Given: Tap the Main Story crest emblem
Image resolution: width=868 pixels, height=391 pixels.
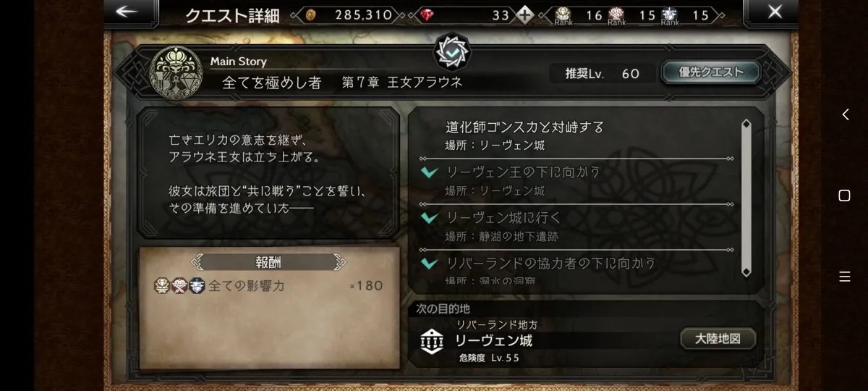Looking at the screenshot, I should 175,72.
